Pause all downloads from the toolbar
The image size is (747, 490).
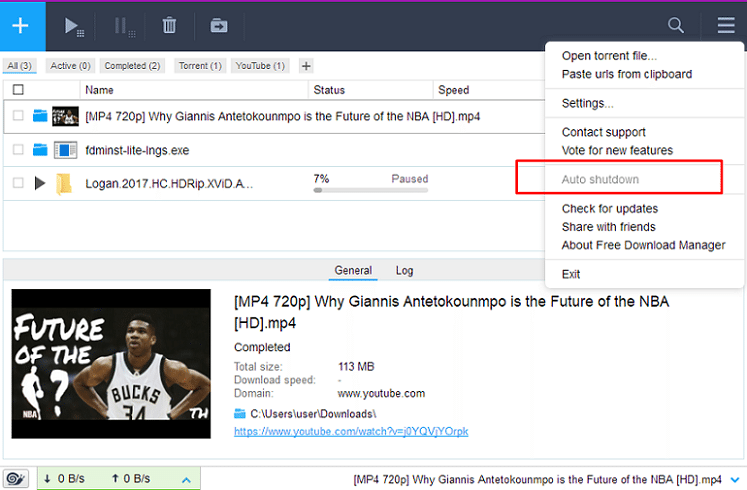[124, 26]
